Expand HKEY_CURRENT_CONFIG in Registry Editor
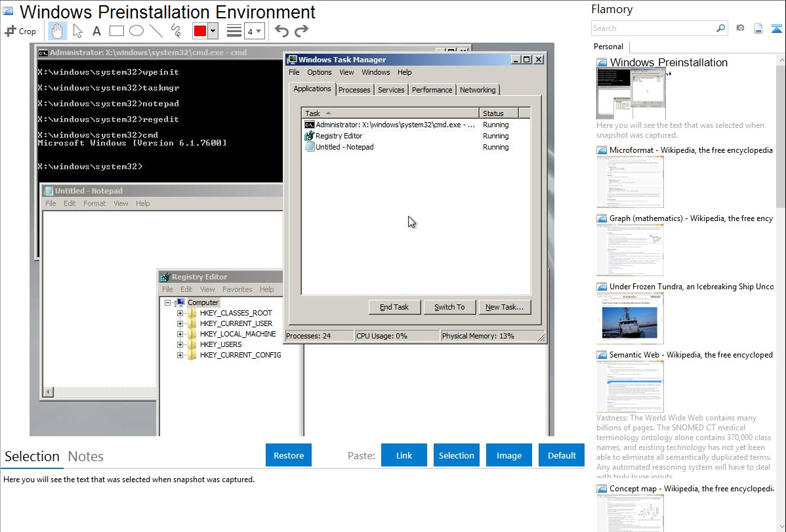 tap(180, 355)
